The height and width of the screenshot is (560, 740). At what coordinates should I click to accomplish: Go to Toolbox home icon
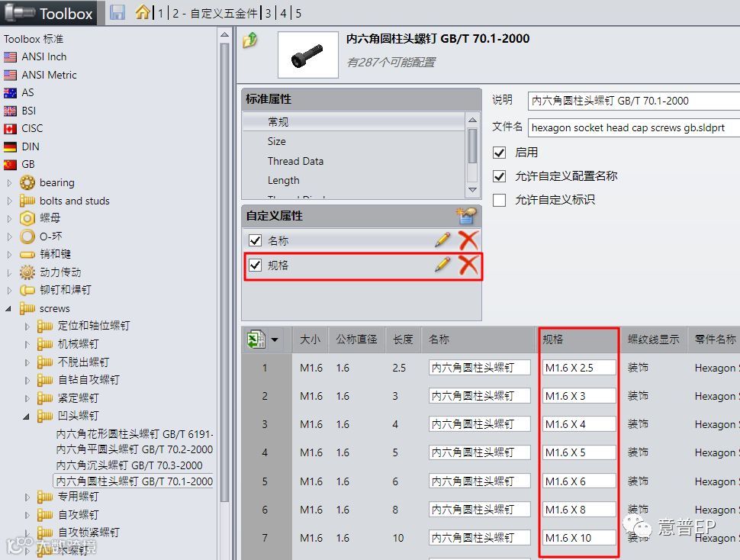coord(143,12)
